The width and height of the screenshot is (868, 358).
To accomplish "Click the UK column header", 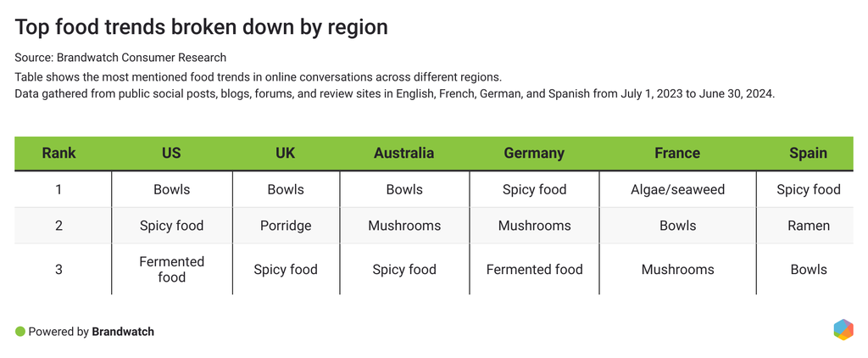I will click(x=286, y=154).
